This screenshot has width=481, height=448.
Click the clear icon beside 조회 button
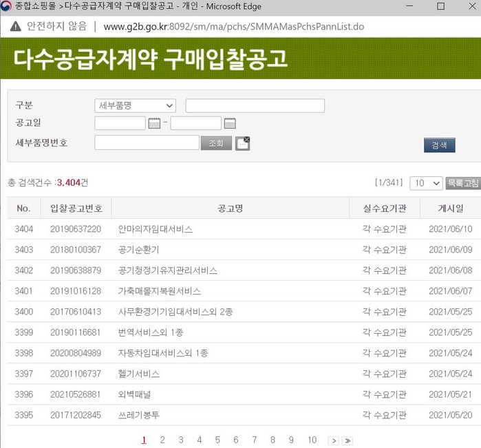click(242, 143)
